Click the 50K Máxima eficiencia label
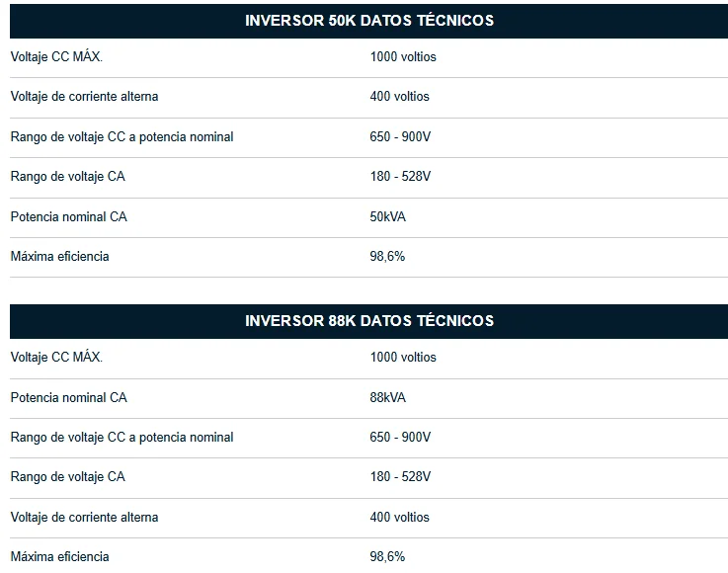 tap(60, 256)
